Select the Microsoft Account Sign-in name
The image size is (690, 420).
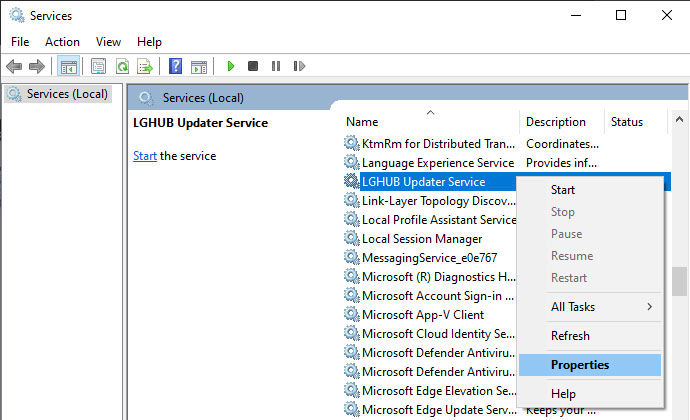(x=438, y=296)
